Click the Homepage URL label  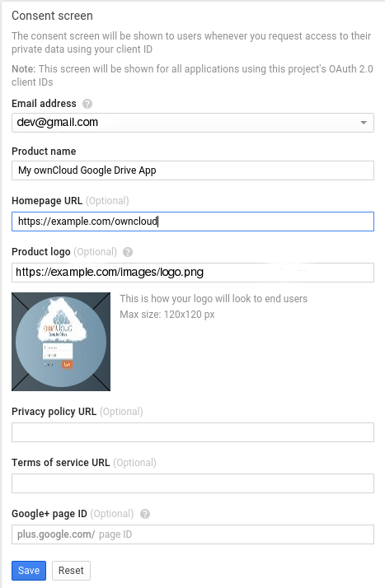(47, 201)
